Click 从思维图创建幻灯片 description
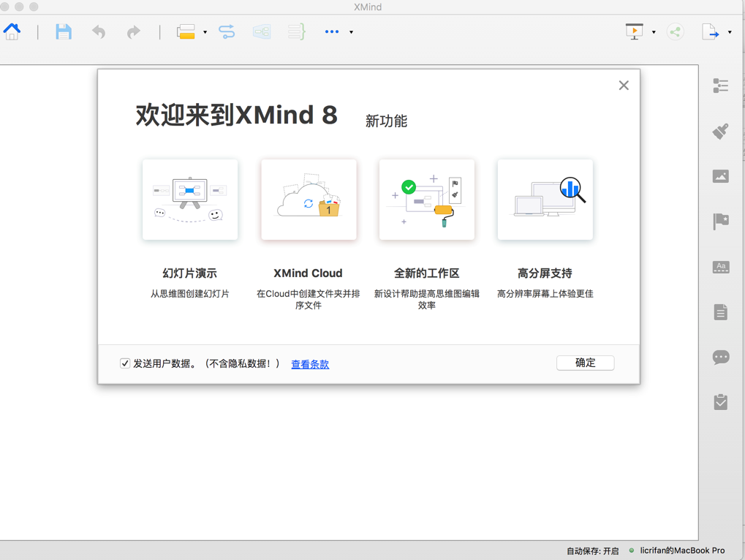The width and height of the screenshot is (745, 560). 189,294
